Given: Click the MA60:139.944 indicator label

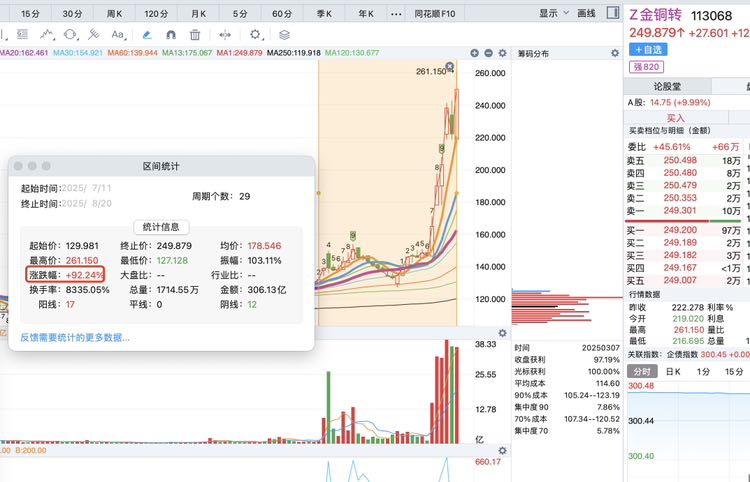Looking at the screenshot, I should (x=132, y=53).
